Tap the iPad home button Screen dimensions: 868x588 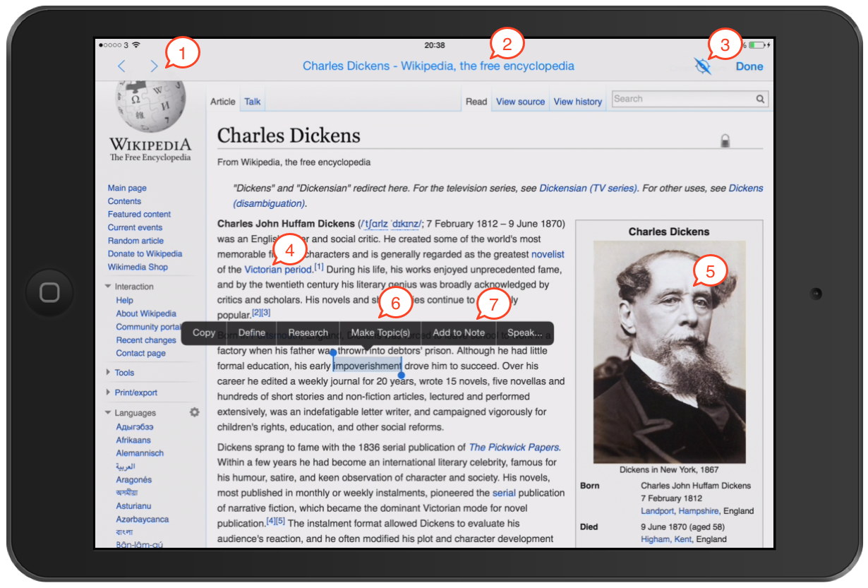(49, 292)
